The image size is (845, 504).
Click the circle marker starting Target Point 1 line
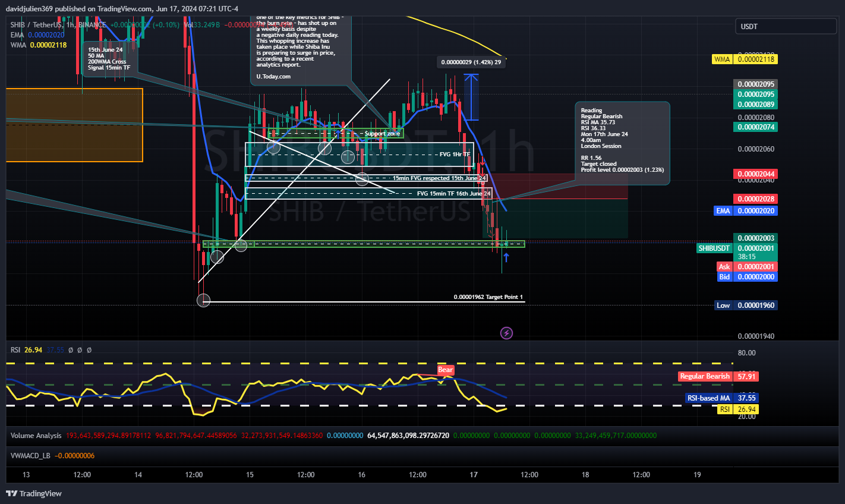tap(203, 301)
